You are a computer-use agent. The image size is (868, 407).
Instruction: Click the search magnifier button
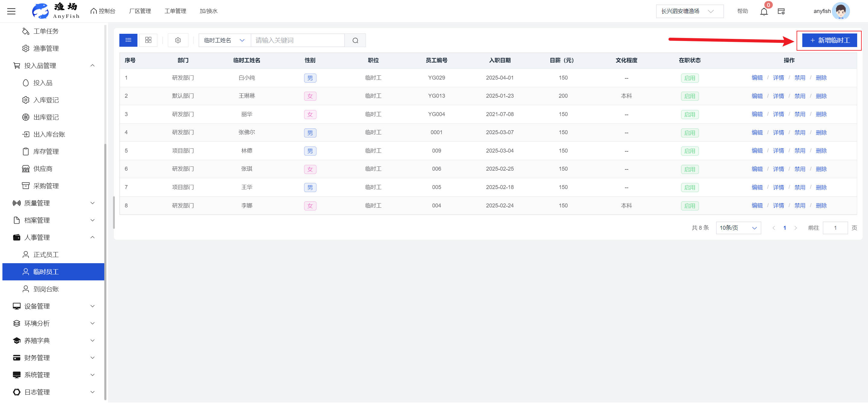pos(355,40)
